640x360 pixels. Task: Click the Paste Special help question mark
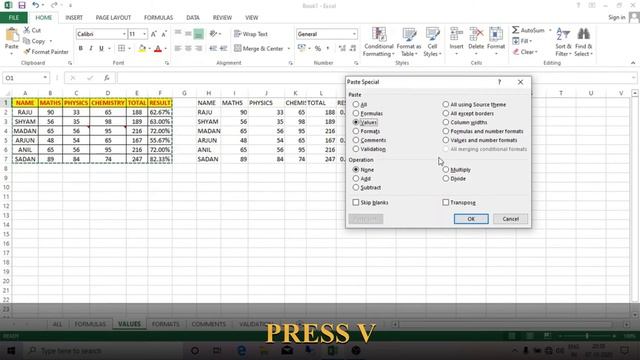click(499, 82)
